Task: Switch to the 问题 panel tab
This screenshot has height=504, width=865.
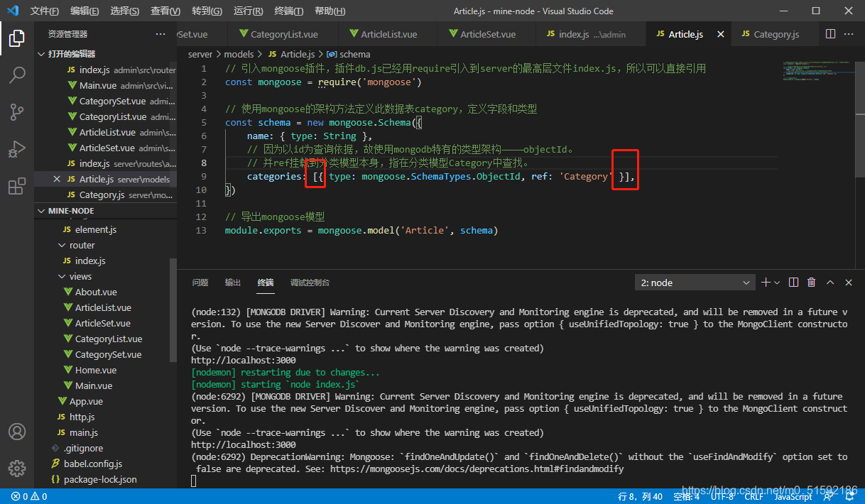Action: 200,283
